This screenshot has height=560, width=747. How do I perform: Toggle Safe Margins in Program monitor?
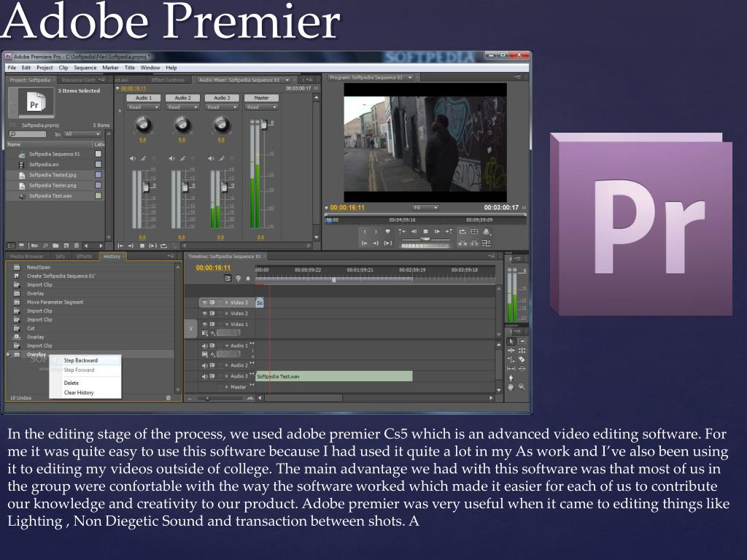click(x=474, y=231)
